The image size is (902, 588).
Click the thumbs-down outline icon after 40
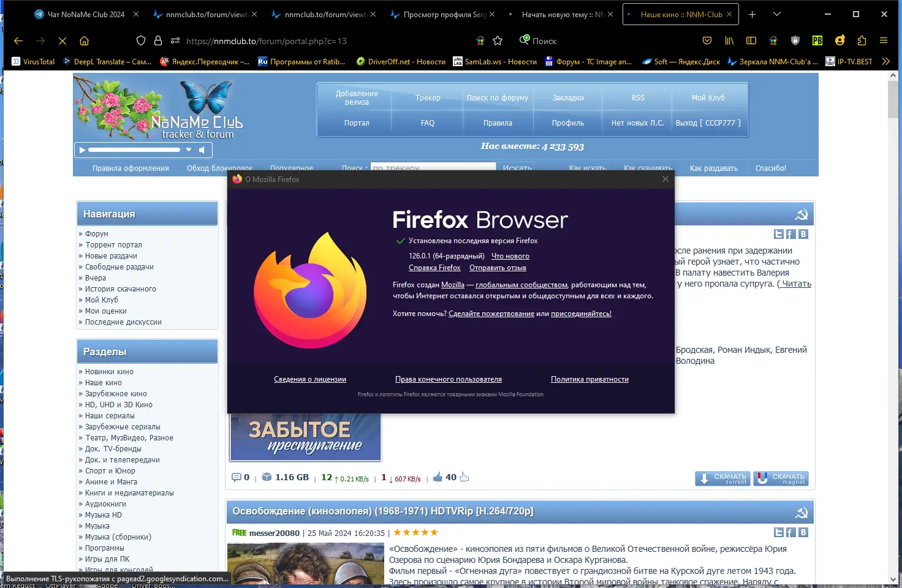[464, 477]
